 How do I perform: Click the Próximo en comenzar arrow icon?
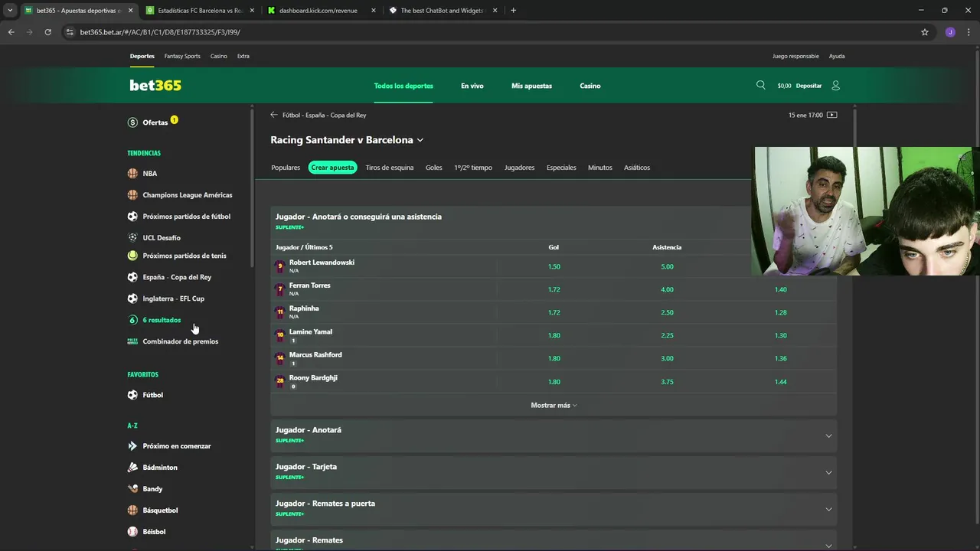[x=133, y=446]
